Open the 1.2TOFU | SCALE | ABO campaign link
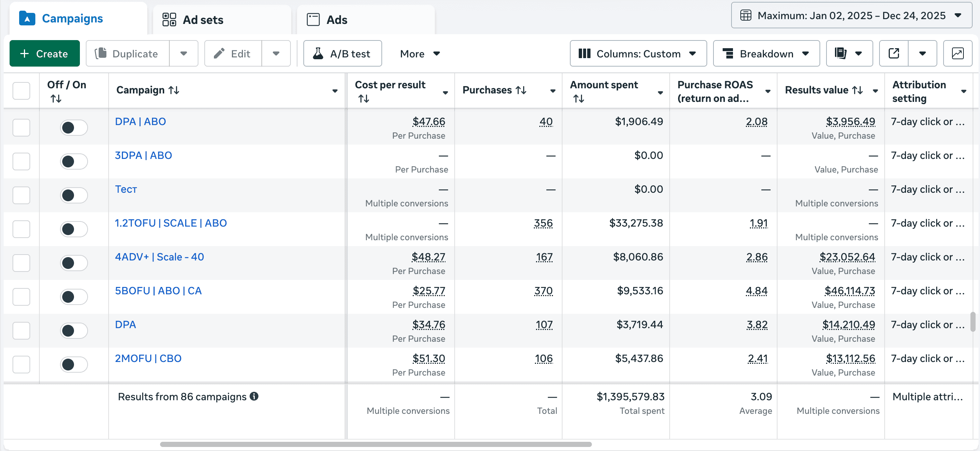Image resolution: width=980 pixels, height=451 pixels. (x=170, y=223)
